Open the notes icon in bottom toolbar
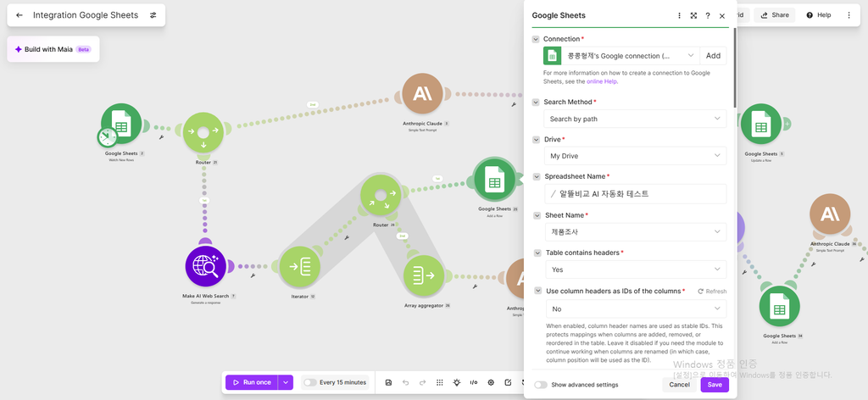The width and height of the screenshot is (868, 400). 508,382
